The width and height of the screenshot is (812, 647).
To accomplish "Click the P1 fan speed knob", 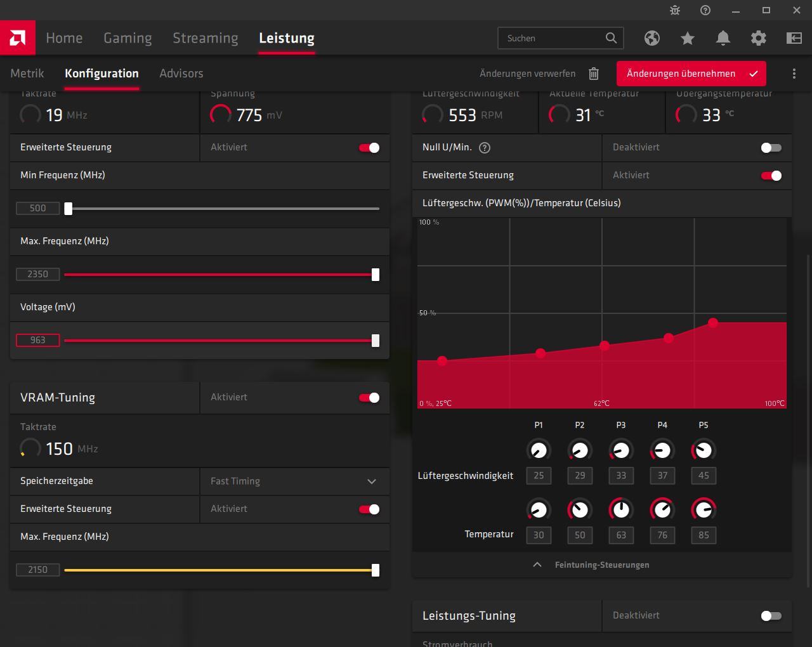I will 539,450.
